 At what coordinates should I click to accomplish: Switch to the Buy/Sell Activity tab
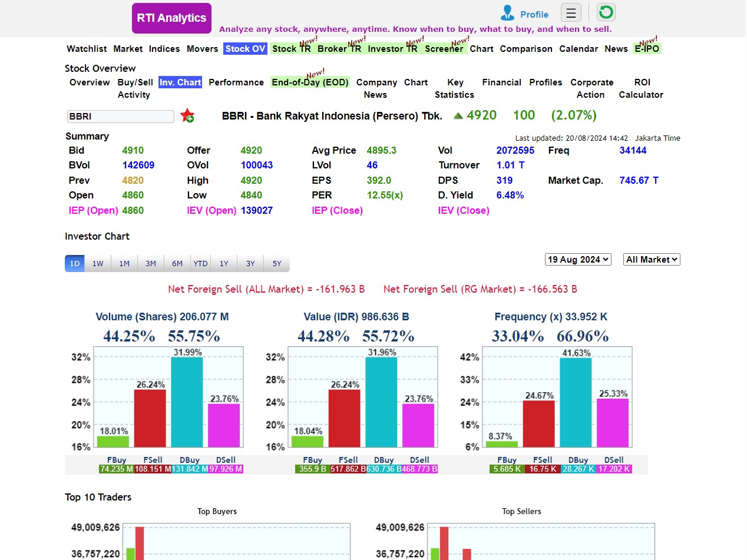134,88
